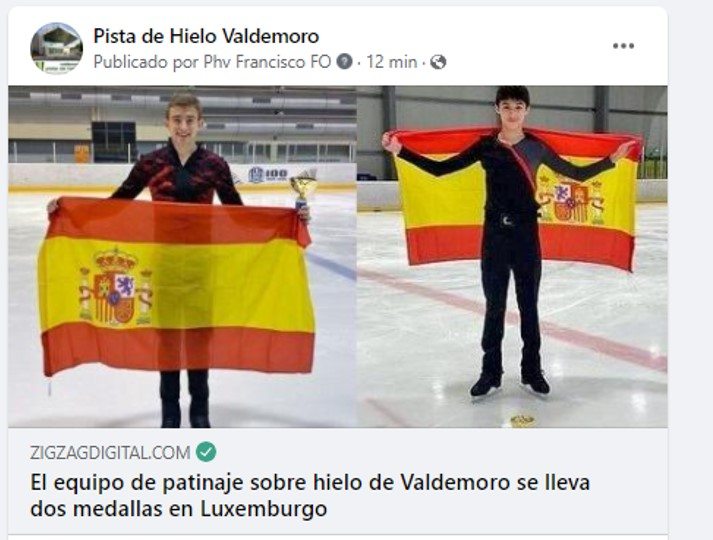The width and height of the screenshot is (713, 540).
Task: Click the 100 logo on rink board
Action: (x=268, y=175)
